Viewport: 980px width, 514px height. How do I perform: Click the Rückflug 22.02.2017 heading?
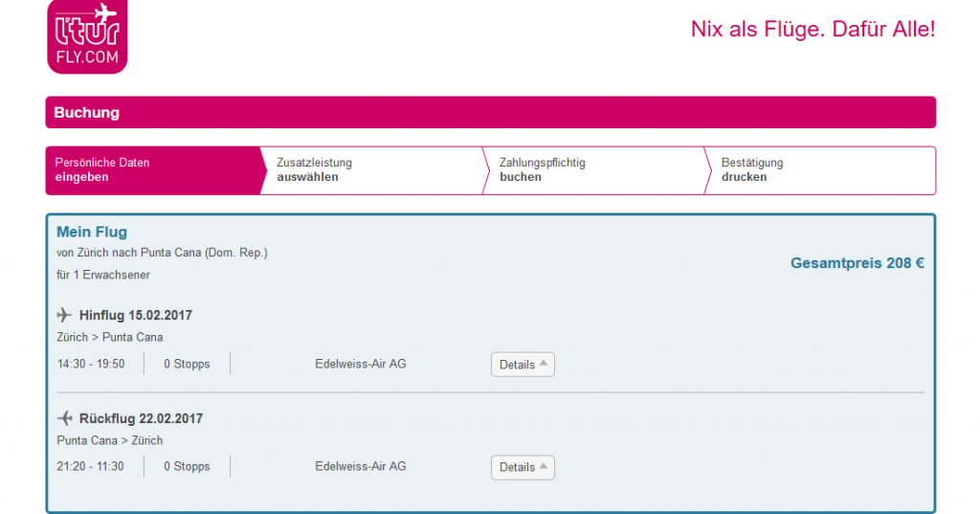[141, 418]
